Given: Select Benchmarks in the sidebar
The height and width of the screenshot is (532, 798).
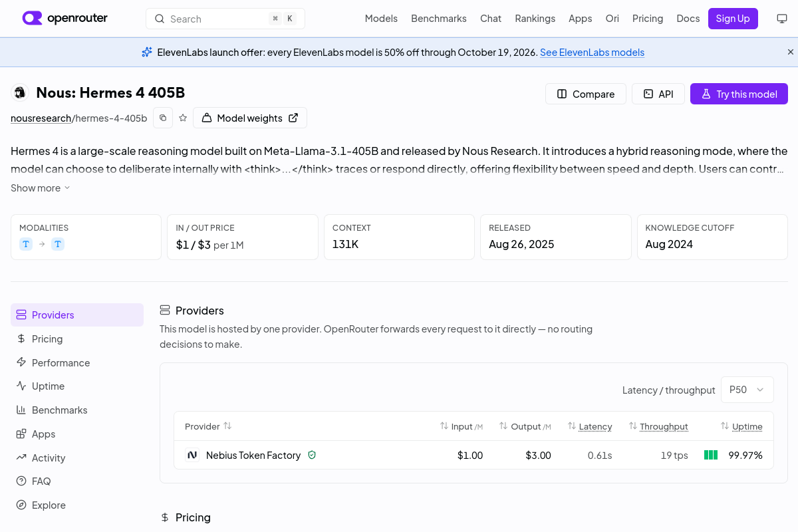Looking at the screenshot, I should tap(77, 410).
